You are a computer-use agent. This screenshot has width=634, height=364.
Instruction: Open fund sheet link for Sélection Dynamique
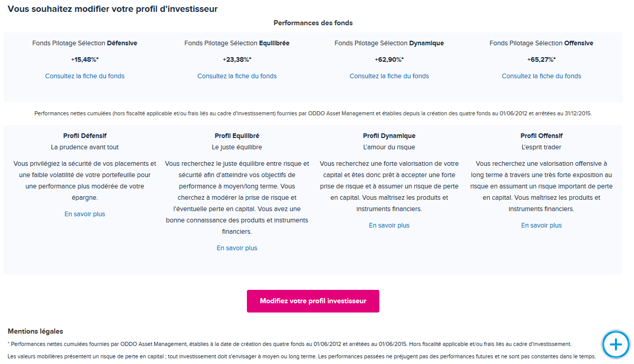[x=389, y=76]
